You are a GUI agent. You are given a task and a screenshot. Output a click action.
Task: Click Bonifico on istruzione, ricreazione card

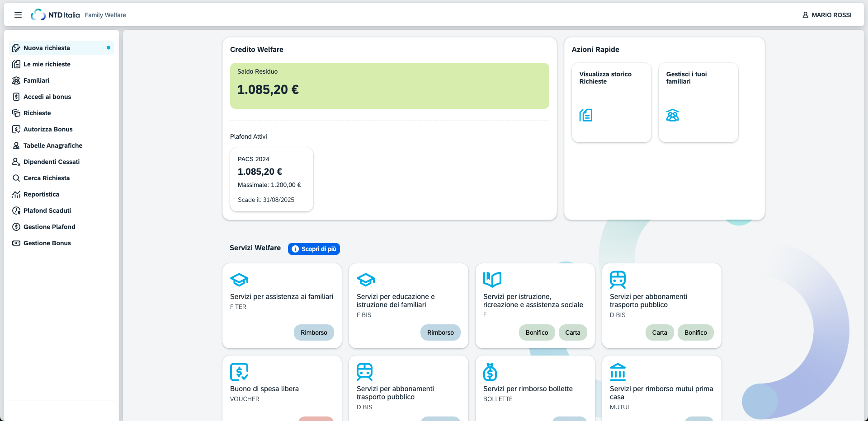coord(537,332)
